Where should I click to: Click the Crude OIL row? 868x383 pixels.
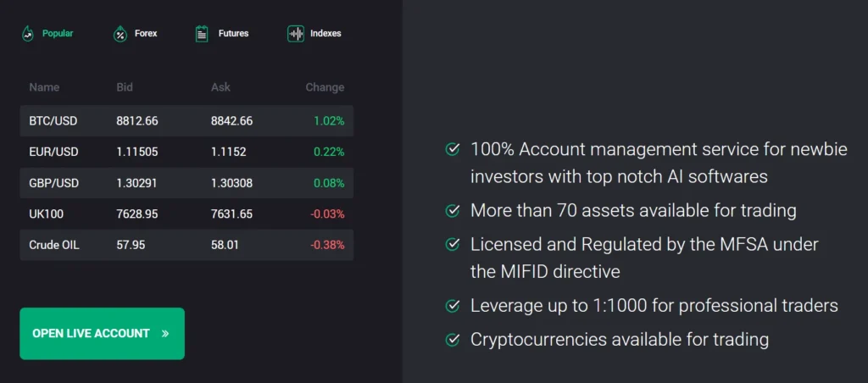[x=186, y=245]
